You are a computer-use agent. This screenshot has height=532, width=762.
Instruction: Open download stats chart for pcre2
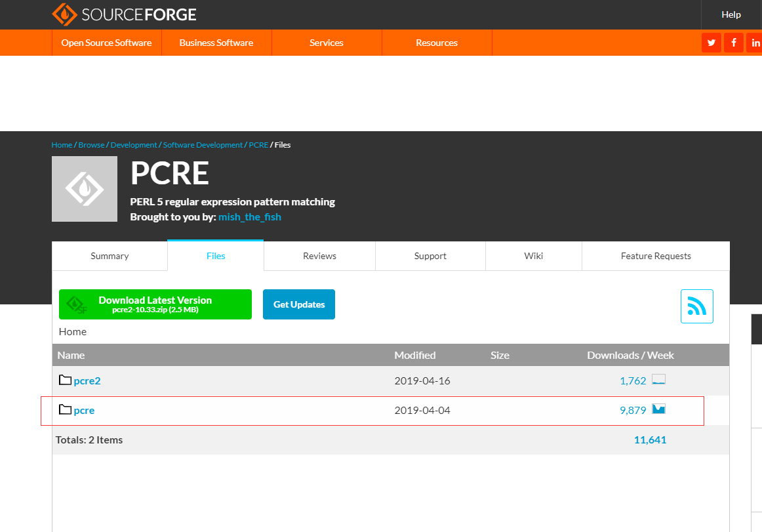click(658, 379)
